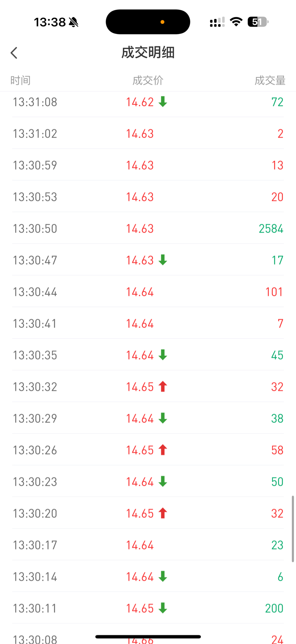Screen dimensions: 296x644
Task: Tap green down arrow at 13:30:35
Action: point(163,355)
